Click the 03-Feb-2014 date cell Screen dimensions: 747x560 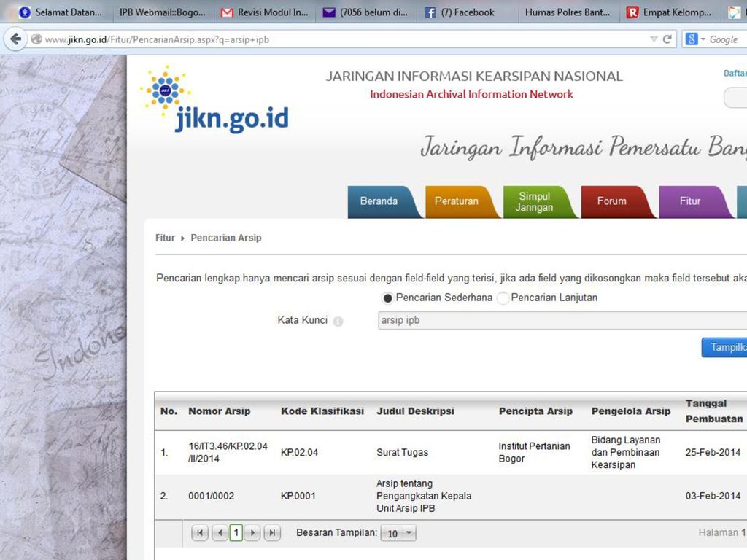tap(713, 496)
